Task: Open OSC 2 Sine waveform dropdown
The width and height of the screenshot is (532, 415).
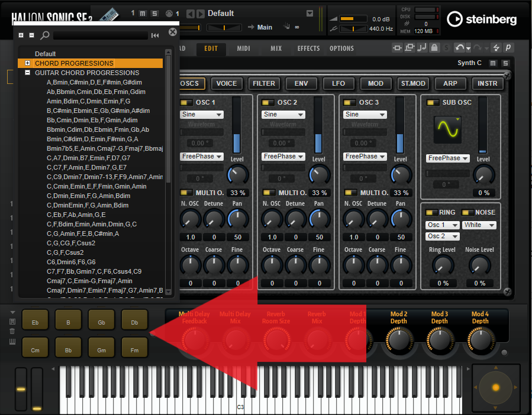Action: coord(283,115)
